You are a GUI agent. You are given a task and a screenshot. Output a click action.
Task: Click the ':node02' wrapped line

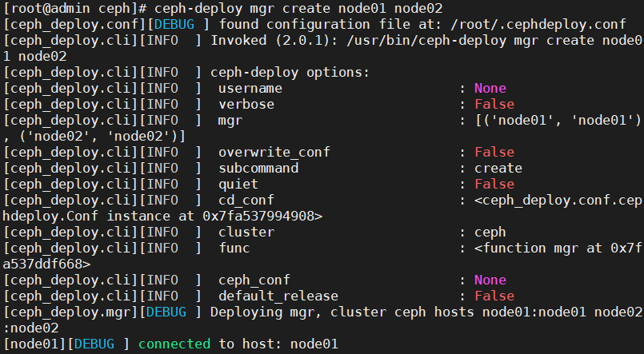[x=31, y=328]
